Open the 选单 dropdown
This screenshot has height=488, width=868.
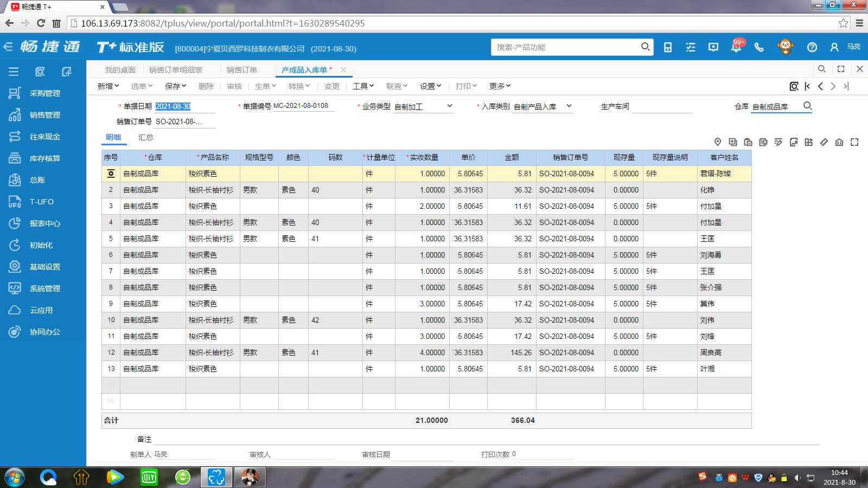tap(142, 86)
